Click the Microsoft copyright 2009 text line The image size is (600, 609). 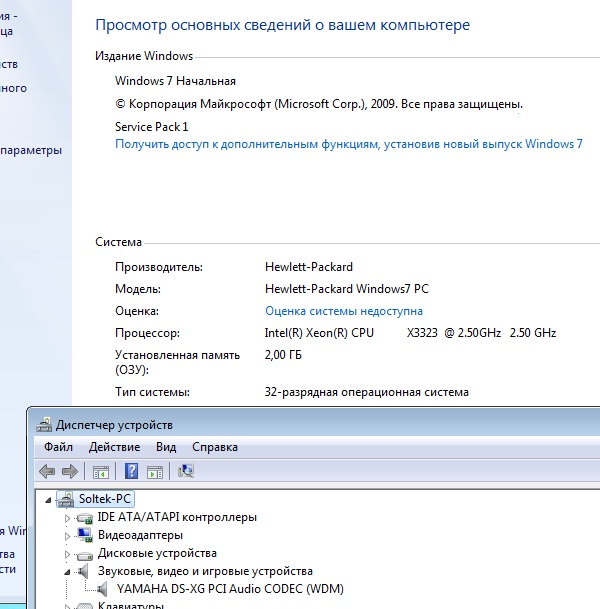click(319, 104)
